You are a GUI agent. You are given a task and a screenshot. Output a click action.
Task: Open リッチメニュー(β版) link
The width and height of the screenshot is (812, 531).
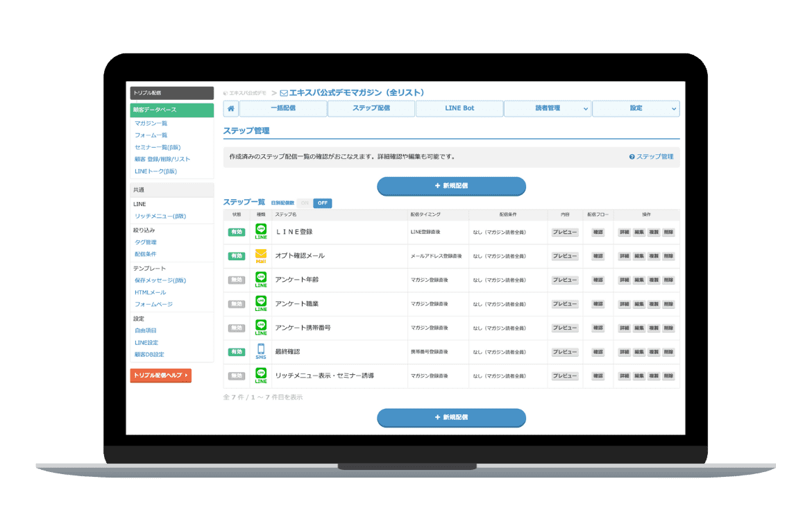[160, 216]
